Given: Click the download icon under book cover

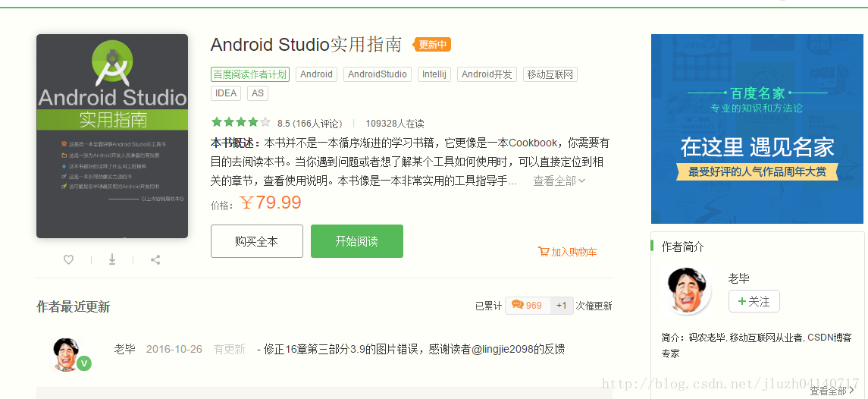Looking at the screenshot, I should (112, 259).
